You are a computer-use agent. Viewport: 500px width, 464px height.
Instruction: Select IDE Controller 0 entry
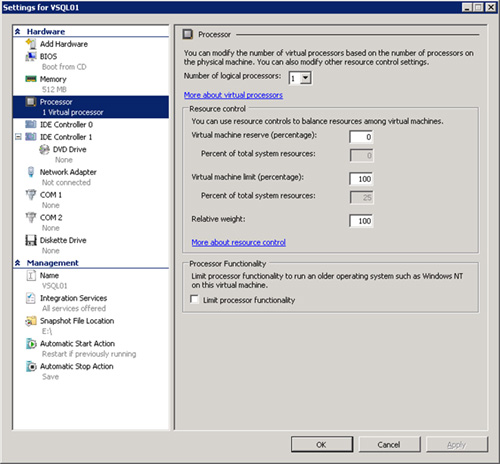click(66, 124)
